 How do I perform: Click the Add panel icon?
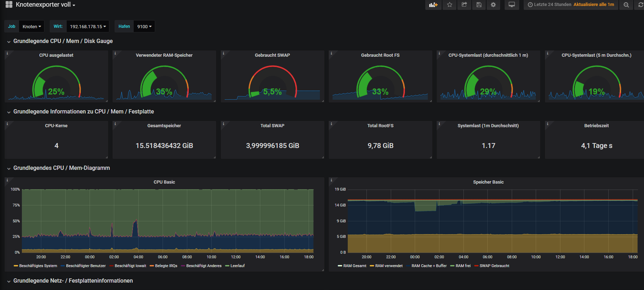pos(433,5)
